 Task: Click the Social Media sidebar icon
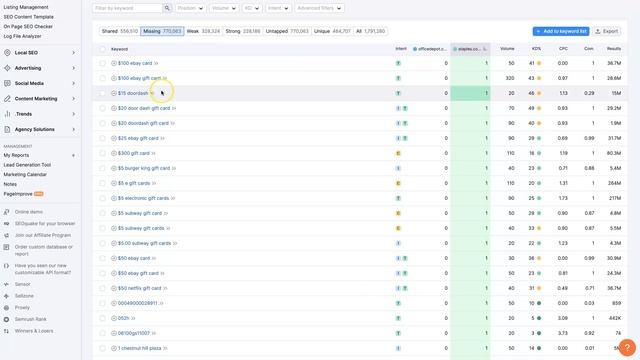coord(7,83)
